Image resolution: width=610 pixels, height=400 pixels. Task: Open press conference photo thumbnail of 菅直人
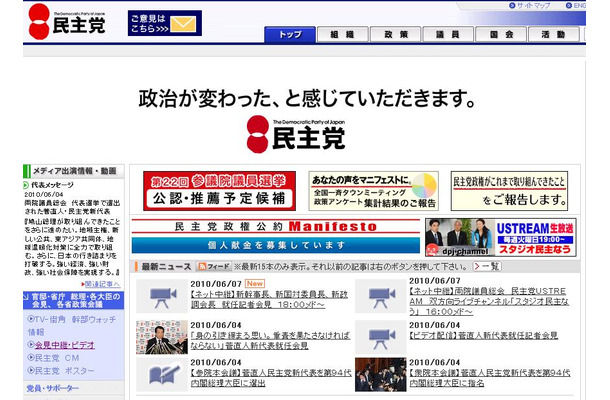coord(162,337)
